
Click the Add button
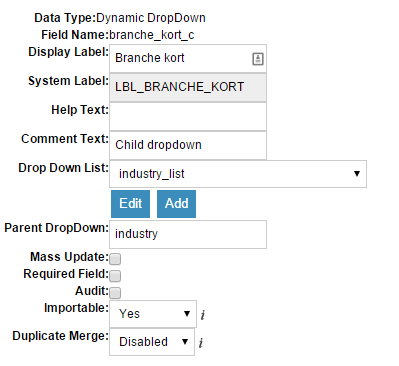pos(176,204)
